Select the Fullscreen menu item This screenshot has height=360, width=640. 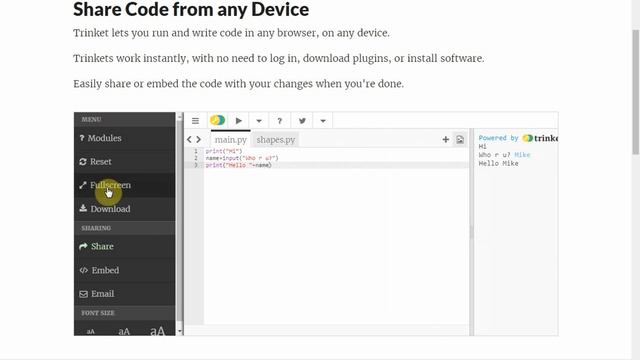pyautogui.click(x=124, y=185)
